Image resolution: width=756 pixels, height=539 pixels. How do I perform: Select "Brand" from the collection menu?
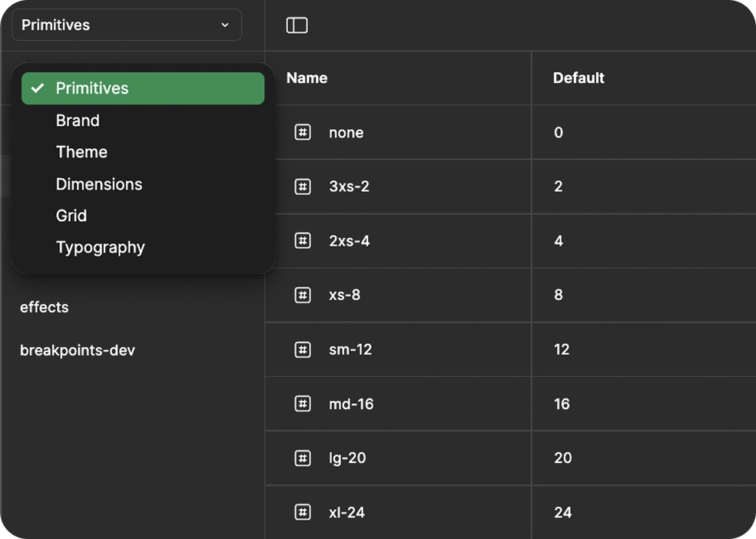[77, 120]
